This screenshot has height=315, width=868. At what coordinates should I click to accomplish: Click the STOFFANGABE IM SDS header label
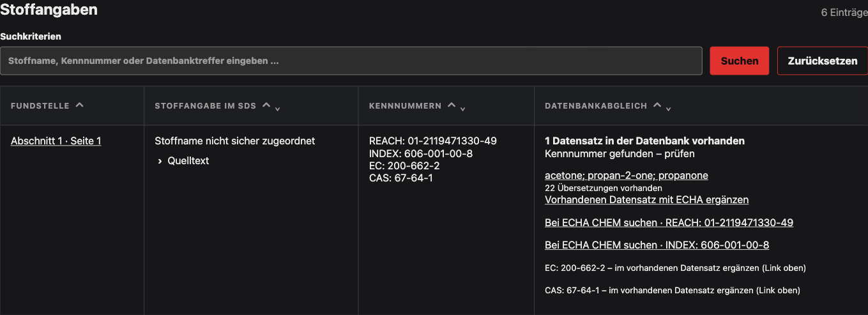tap(206, 106)
